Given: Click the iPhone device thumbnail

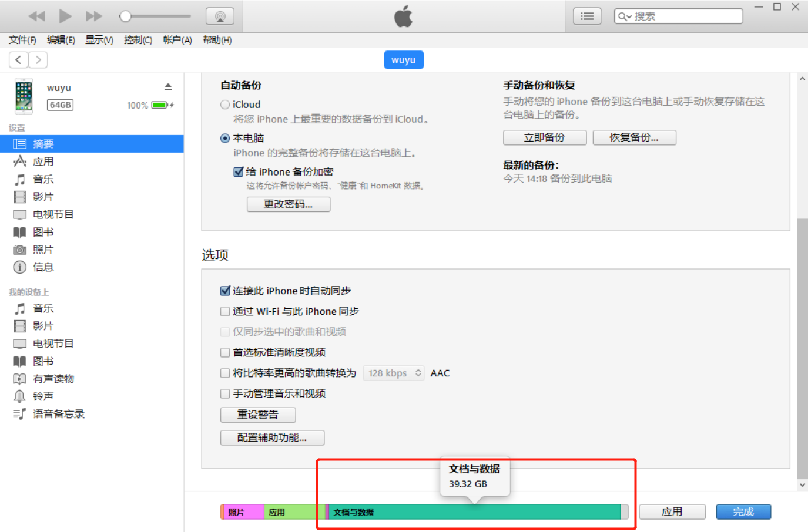Looking at the screenshot, I should tap(24, 96).
